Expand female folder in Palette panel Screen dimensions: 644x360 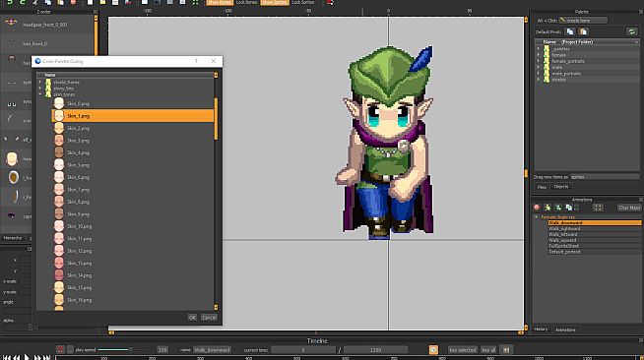(x=539, y=55)
